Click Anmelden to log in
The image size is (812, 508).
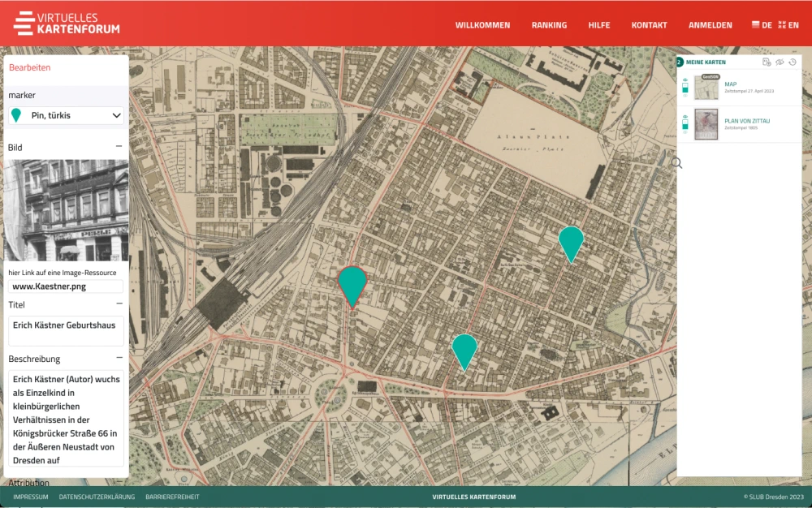tap(710, 25)
